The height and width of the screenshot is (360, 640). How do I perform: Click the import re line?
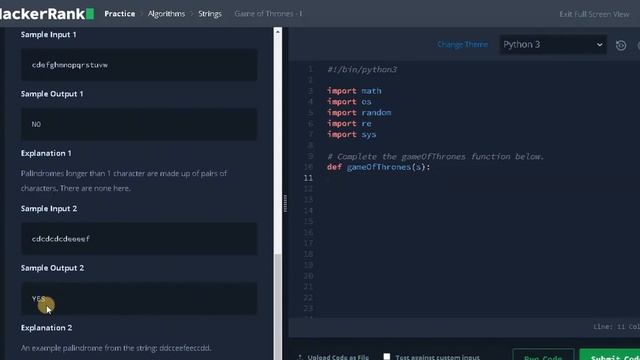click(349, 123)
